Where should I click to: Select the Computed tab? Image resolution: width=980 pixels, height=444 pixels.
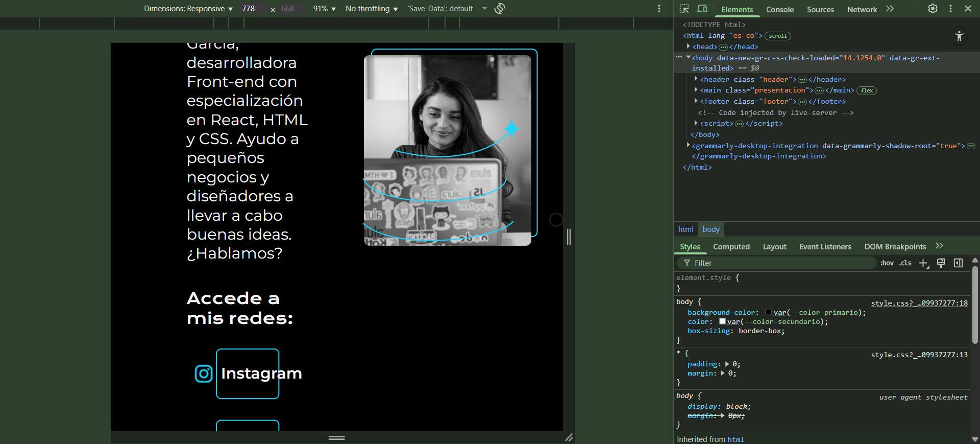point(731,247)
